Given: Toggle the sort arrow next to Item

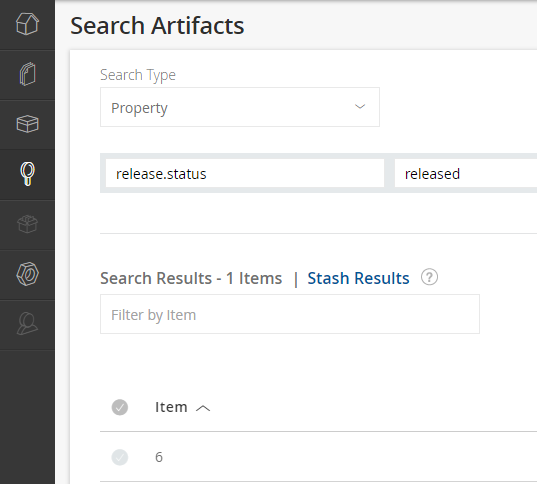Looking at the screenshot, I should tap(203, 408).
